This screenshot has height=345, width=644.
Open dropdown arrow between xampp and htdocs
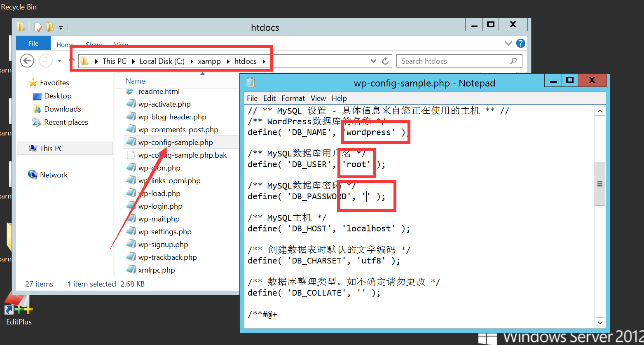tap(228, 61)
